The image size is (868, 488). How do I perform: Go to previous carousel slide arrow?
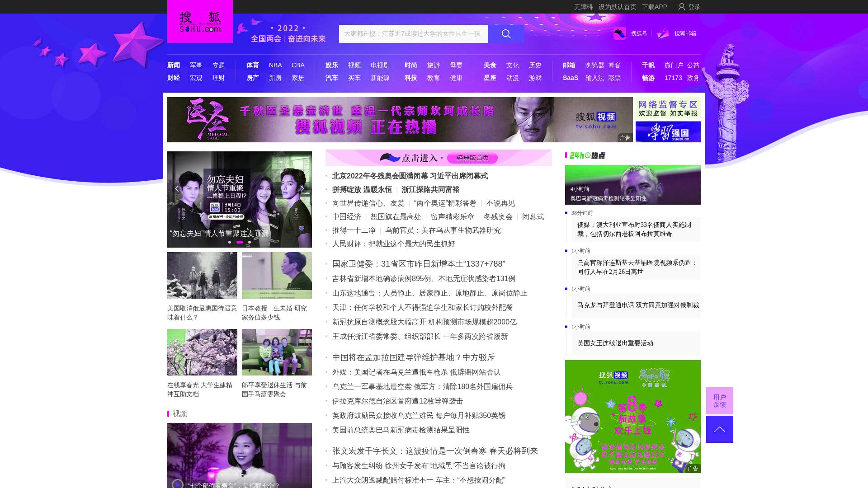coord(177,189)
